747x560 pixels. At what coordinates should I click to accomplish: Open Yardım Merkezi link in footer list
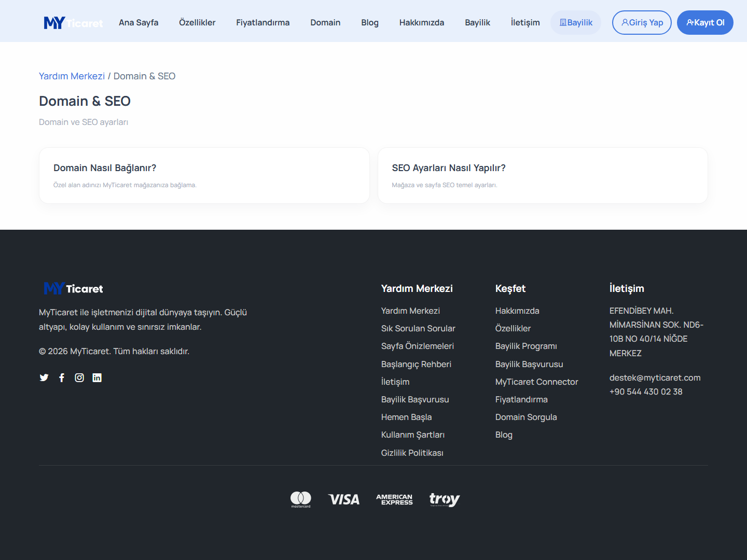tap(410, 311)
